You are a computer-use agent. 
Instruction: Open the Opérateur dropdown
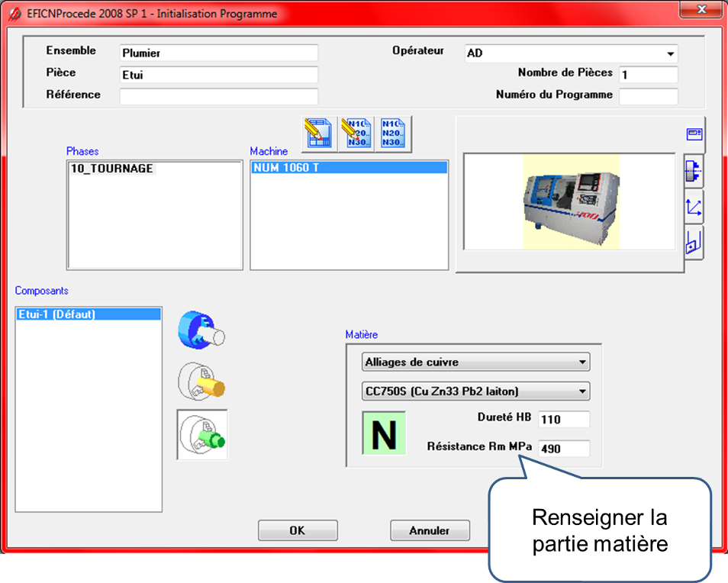click(670, 53)
